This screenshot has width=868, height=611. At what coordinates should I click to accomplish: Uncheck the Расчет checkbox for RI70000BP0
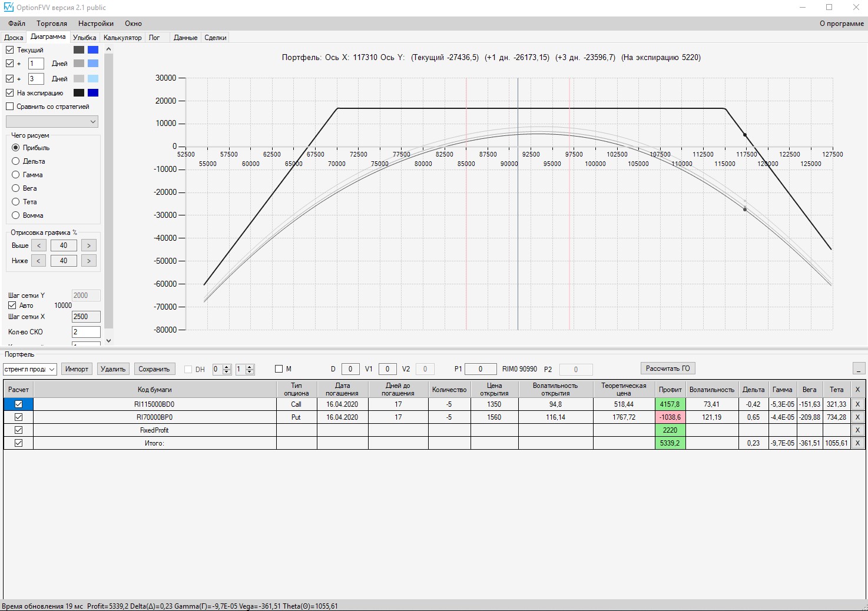(x=19, y=417)
